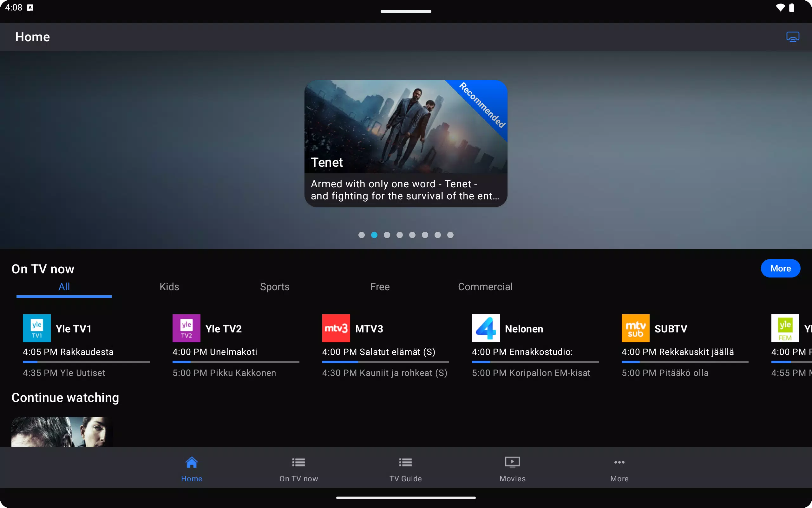Open '4:30 PM Kauniit ja rohkeat (S)' program
This screenshot has height=508, width=812.
pyautogui.click(x=385, y=373)
